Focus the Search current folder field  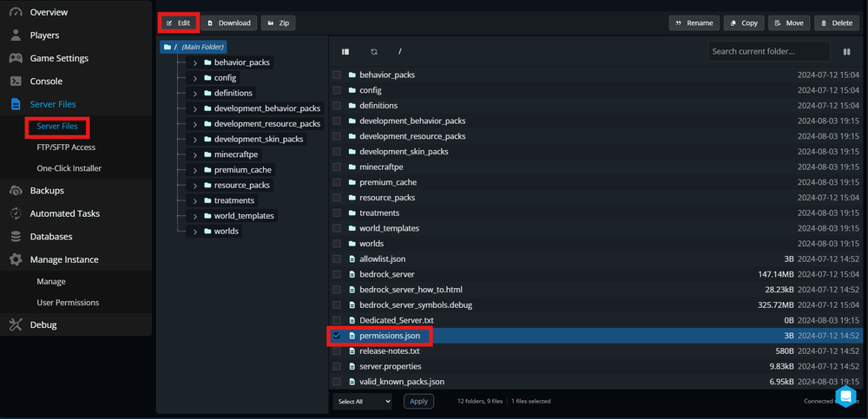(768, 52)
